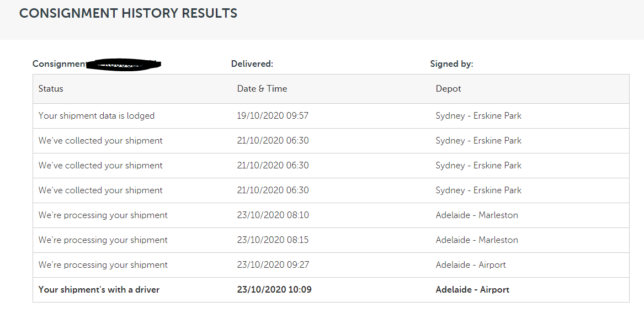
Task: Click the Status column header
Action: pyautogui.click(x=51, y=88)
